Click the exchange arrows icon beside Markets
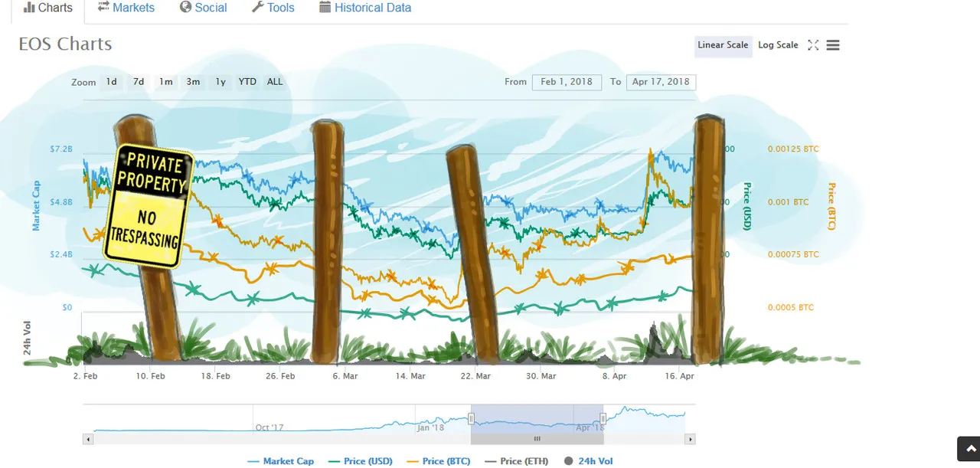 [x=103, y=8]
